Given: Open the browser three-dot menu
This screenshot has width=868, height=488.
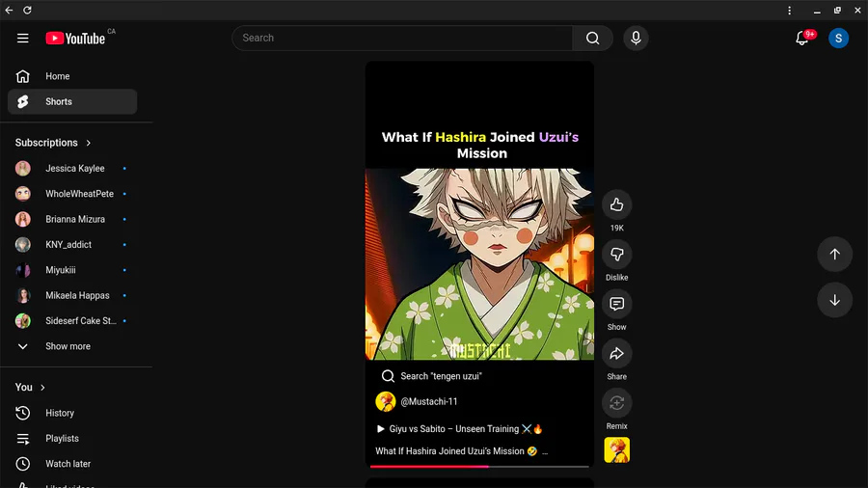Looking at the screenshot, I should pyautogui.click(x=789, y=10).
